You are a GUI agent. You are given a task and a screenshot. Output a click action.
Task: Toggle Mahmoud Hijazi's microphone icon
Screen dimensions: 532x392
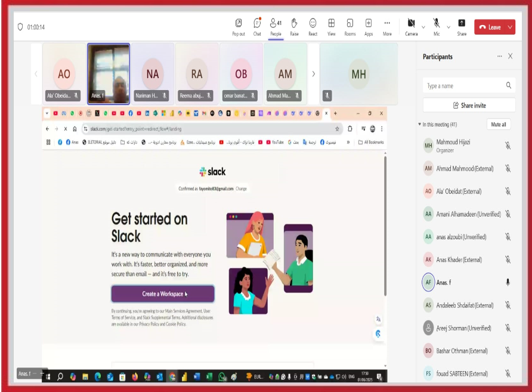[x=508, y=146]
